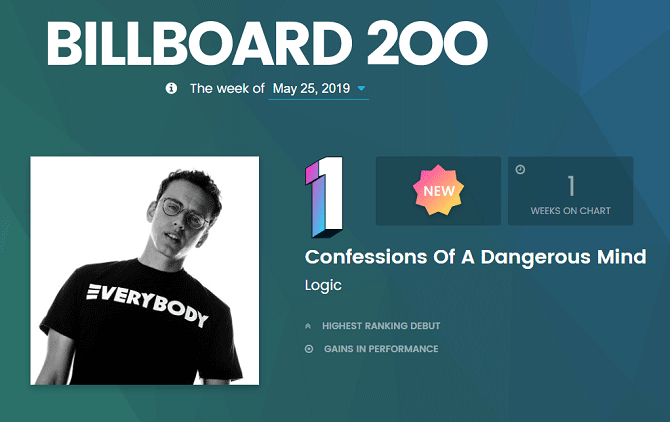The width and height of the screenshot is (670, 422).
Task: Select the number 1 chart rank icon
Action: coord(327,191)
